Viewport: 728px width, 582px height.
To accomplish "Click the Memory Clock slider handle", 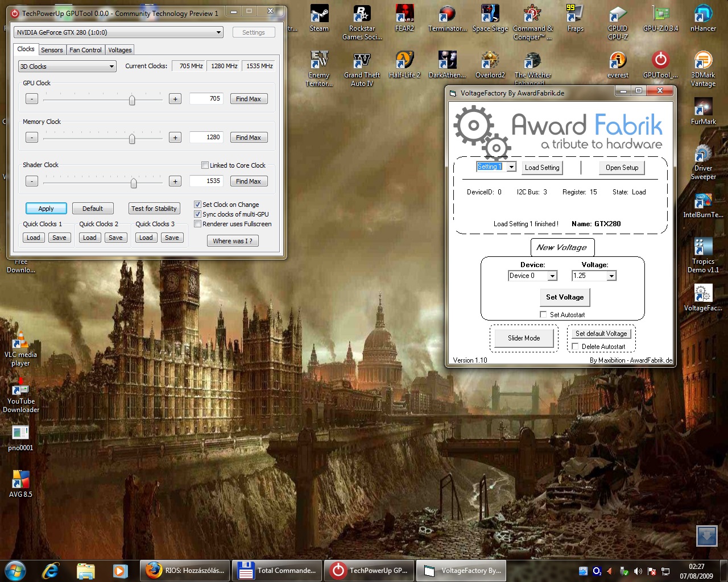I will [132, 139].
